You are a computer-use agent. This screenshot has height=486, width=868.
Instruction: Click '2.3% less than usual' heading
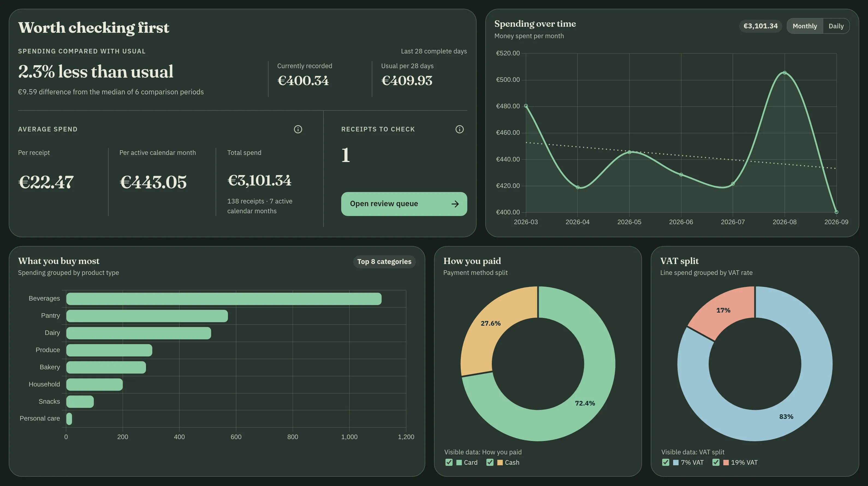[x=96, y=72]
